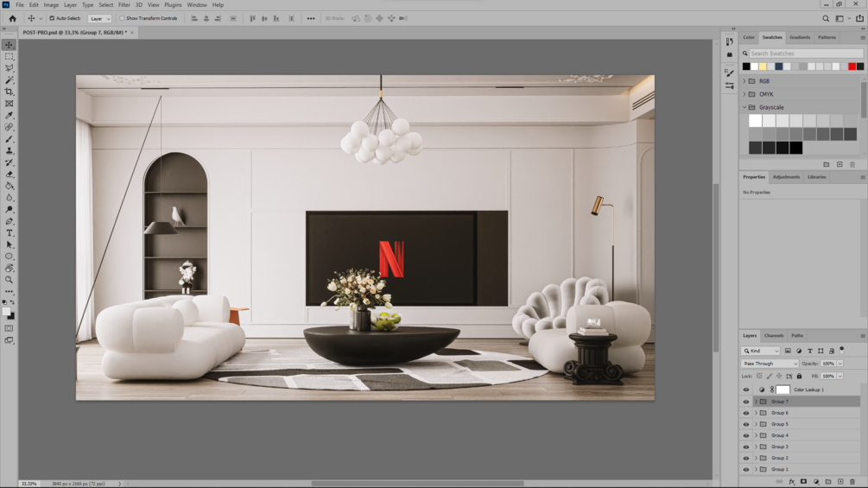
Task: Select the History Brush tool
Action: click(x=9, y=162)
